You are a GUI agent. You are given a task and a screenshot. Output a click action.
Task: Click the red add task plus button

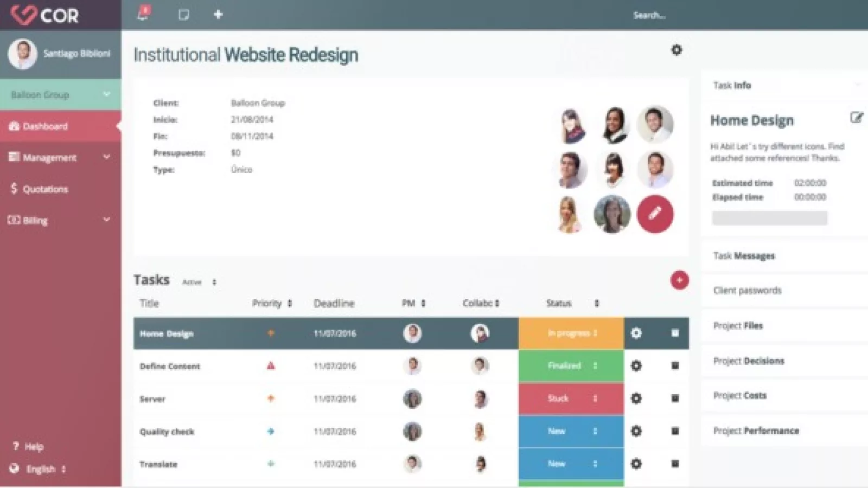[x=679, y=280]
